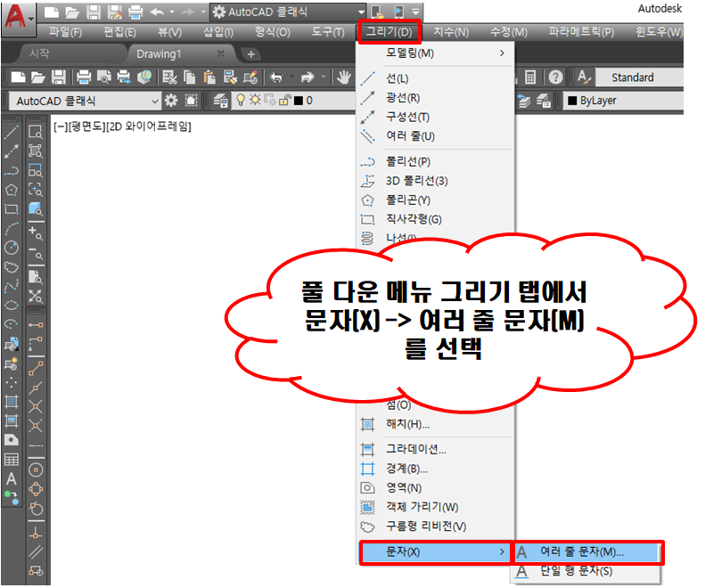
Task: Click the Zoom Window icon in the zoom toolbar
Action: point(36,132)
